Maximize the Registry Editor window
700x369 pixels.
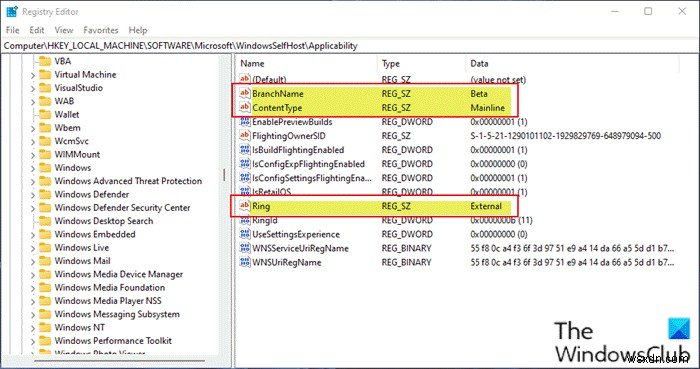(648, 11)
